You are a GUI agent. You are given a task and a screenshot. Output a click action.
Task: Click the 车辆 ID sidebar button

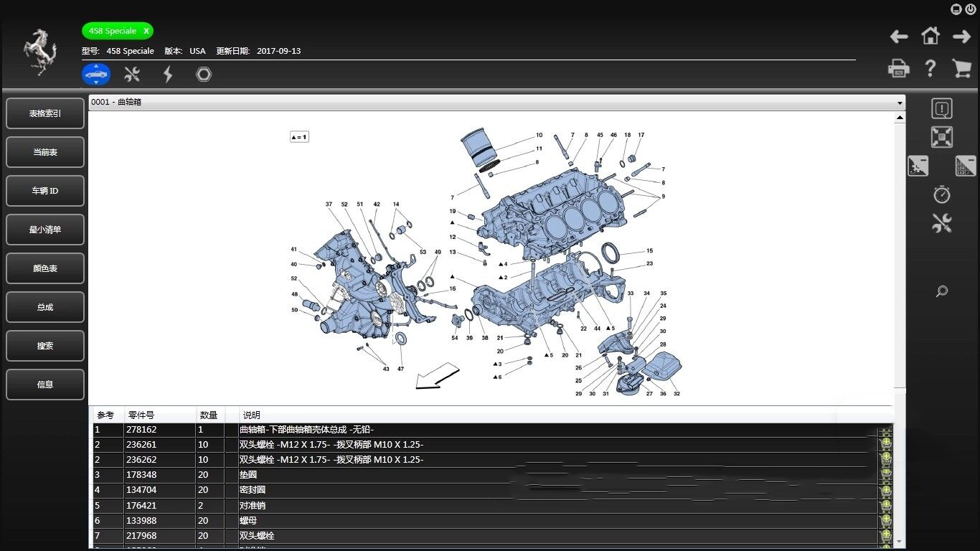click(45, 191)
